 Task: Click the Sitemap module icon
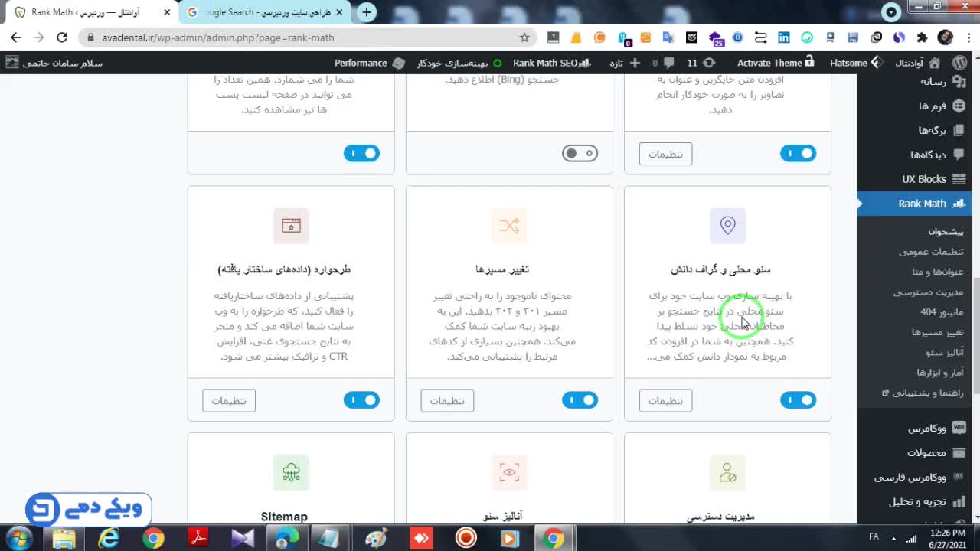291,472
